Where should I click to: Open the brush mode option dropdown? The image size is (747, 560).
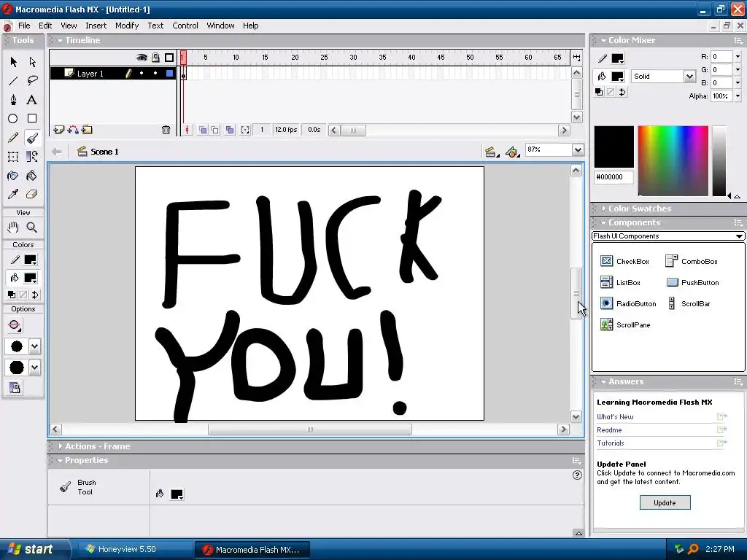(x=15, y=326)
